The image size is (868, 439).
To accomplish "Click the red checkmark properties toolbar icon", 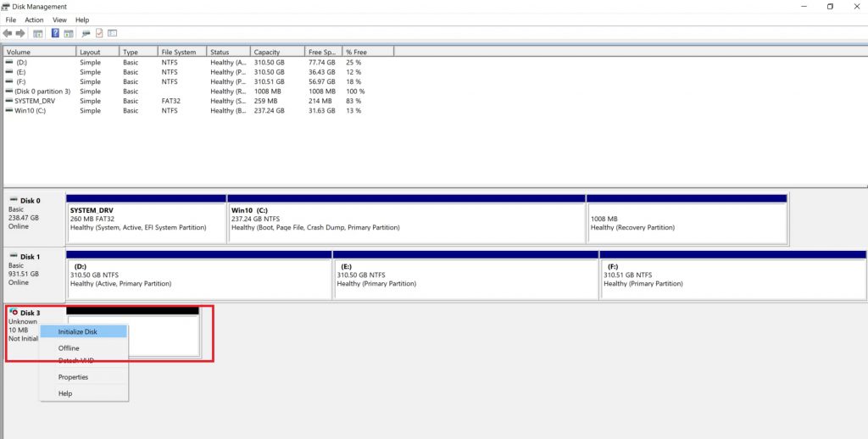I will [99, 33].
